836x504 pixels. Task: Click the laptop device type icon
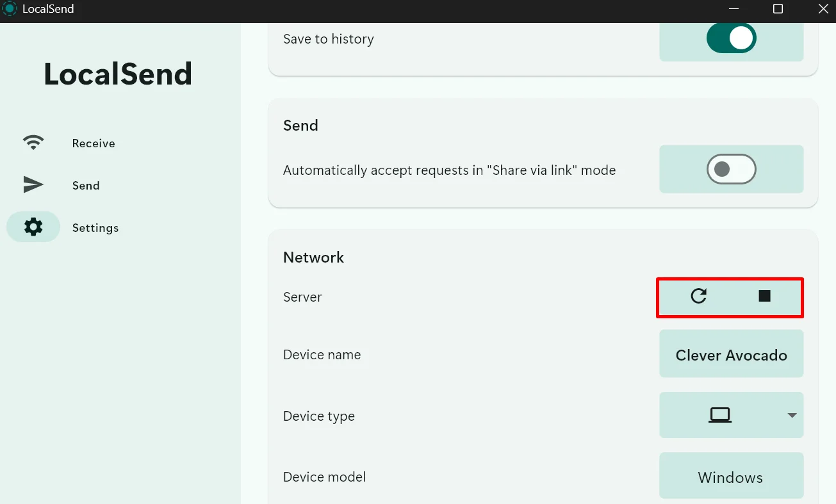point(720,415)
